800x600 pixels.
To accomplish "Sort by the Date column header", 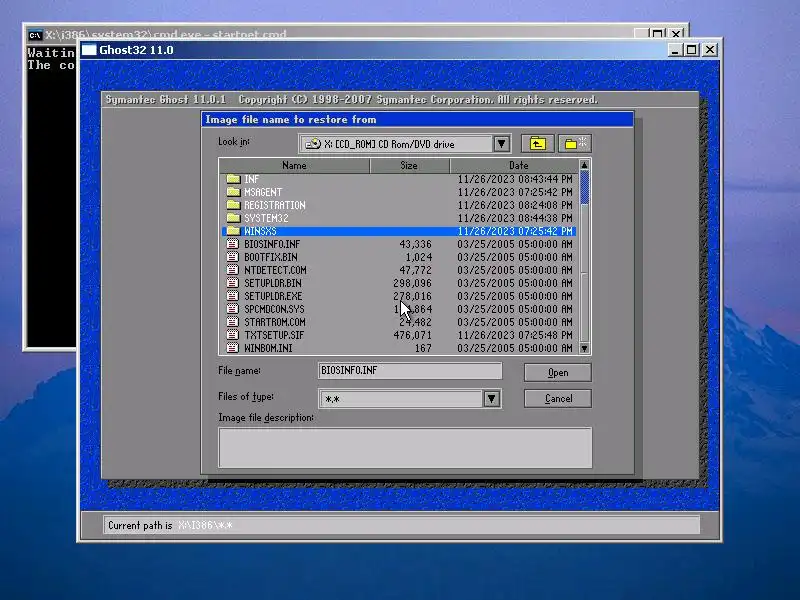I will coord(514,165).
